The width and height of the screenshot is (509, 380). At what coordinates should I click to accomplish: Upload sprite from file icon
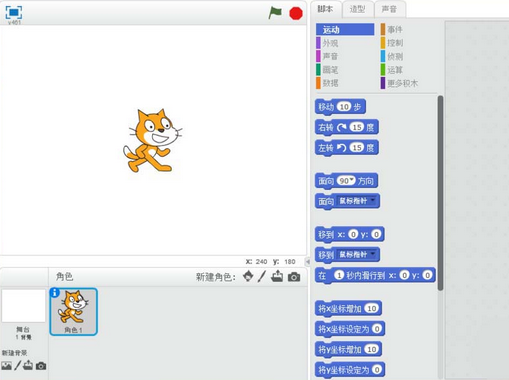pos(277,276)
